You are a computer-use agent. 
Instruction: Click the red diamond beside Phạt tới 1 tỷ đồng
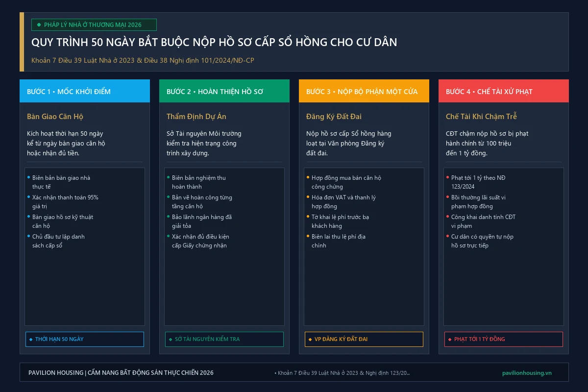pyautogui.click(x=450, y=339)
